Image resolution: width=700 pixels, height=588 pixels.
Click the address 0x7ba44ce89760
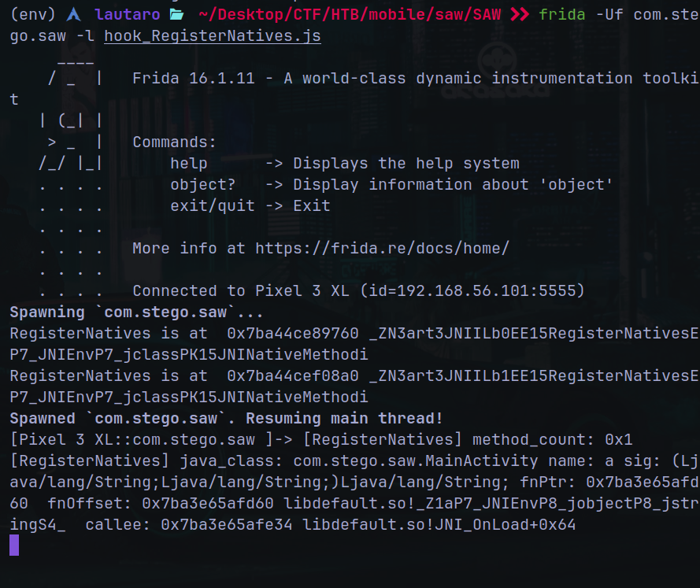pos(292,333)
